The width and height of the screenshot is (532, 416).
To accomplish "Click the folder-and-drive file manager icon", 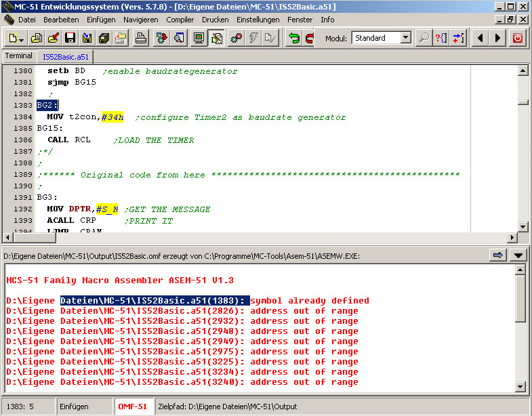I will point(121,38).
